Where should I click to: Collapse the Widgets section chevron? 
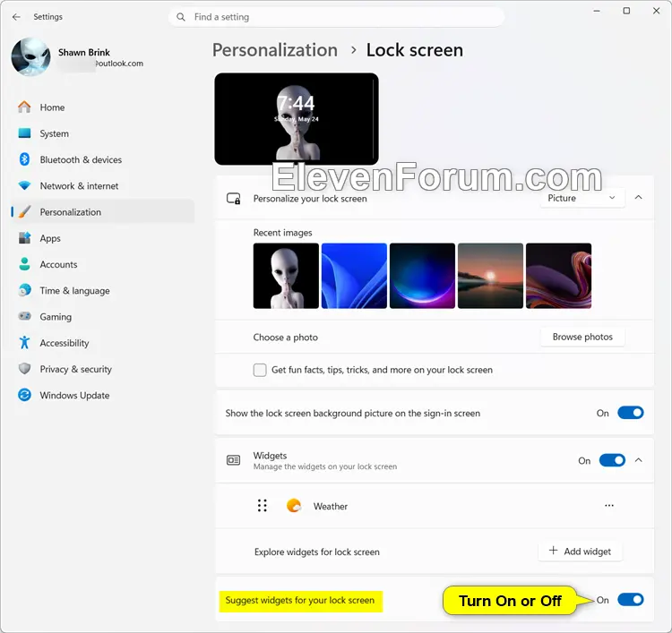point(638,460)
